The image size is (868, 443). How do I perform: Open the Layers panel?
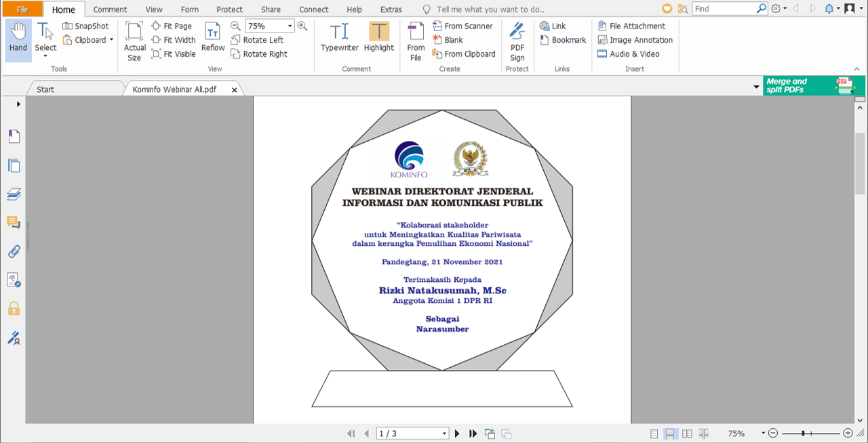[14, 194]
